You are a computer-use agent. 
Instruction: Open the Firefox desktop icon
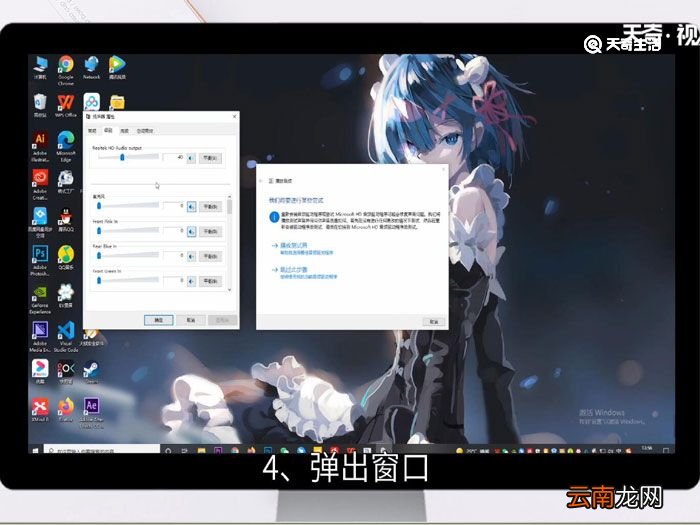tap(66, 410)
